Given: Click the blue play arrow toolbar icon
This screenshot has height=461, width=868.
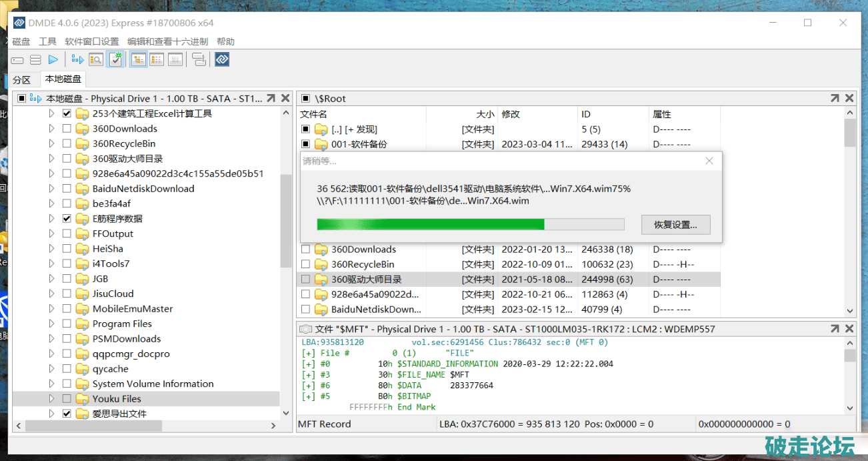Looking at the screenshot, I should [x=53, y=60].
